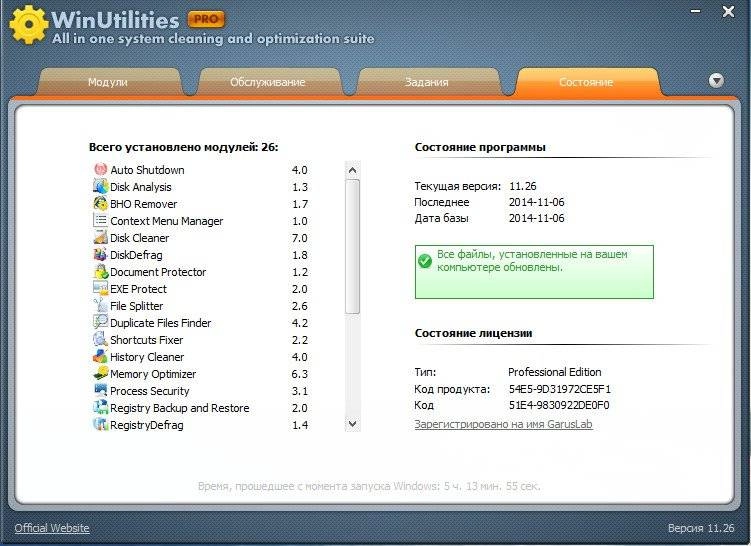
Task: Click the PRO badge in the header
Action: [x=206, y=19]
